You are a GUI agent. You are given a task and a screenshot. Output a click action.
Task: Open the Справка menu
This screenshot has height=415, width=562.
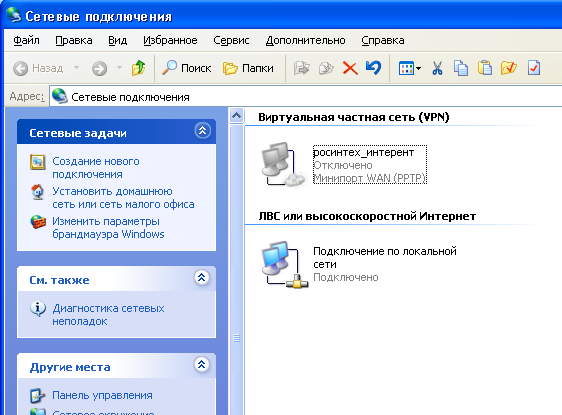[x=383, y=40]
